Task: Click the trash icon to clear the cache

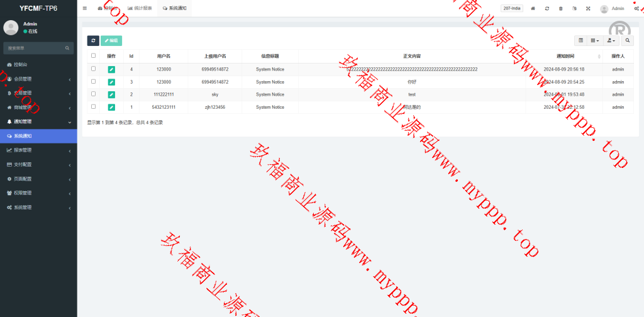Action: pos(561,8)
